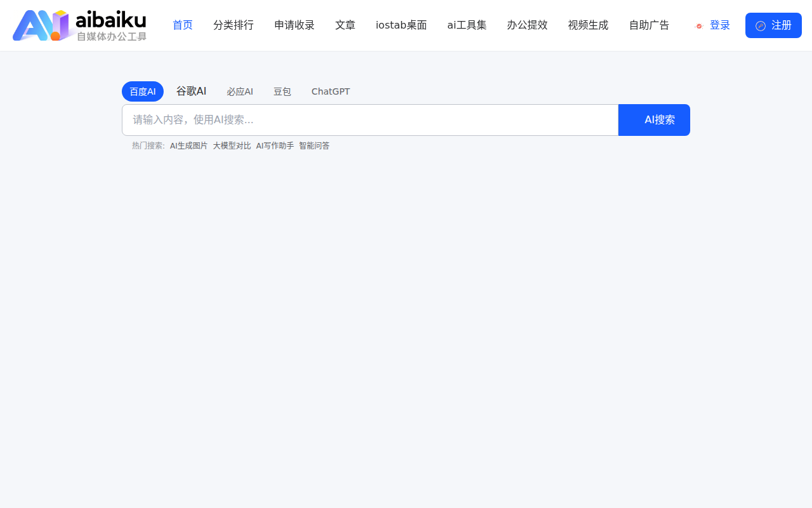Open the 首页 navigation item

pos(182,25)
